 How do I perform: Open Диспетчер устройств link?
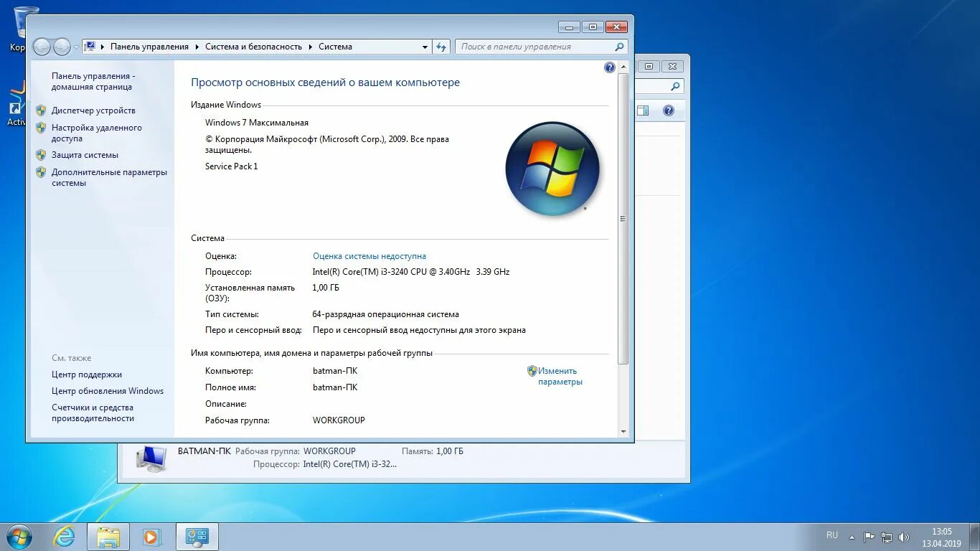[93, 110]
